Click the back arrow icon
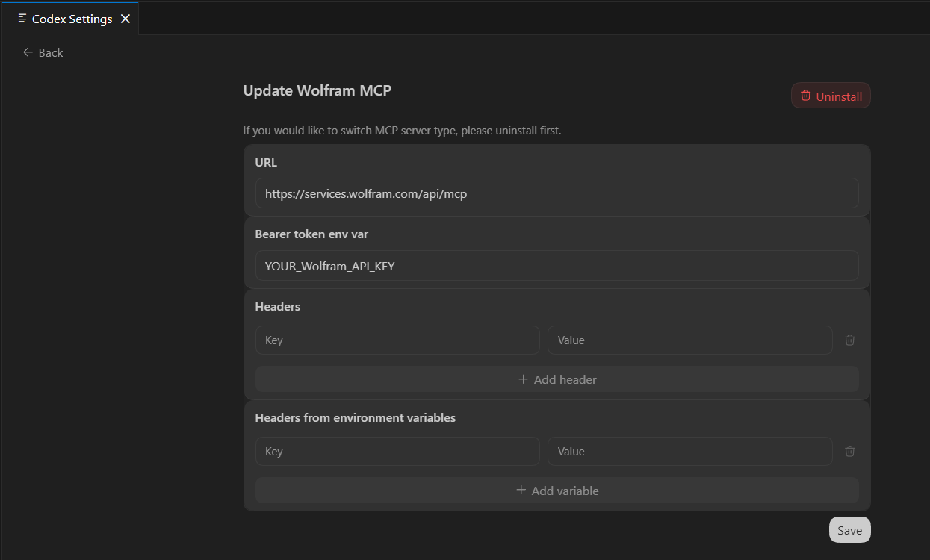Image resolution: width=930 pixels, height=560 pixels. click(27, 52)
